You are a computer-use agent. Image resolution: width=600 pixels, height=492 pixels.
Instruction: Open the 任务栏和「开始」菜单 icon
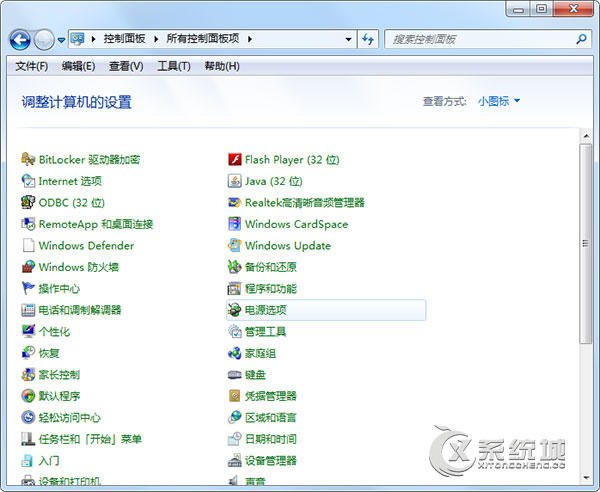[28, 439]
